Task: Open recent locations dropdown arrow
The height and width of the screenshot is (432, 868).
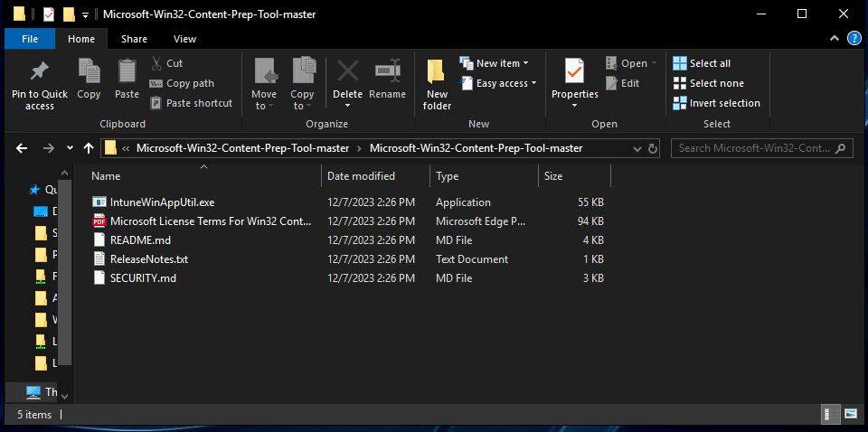Action: coord(70,148)
